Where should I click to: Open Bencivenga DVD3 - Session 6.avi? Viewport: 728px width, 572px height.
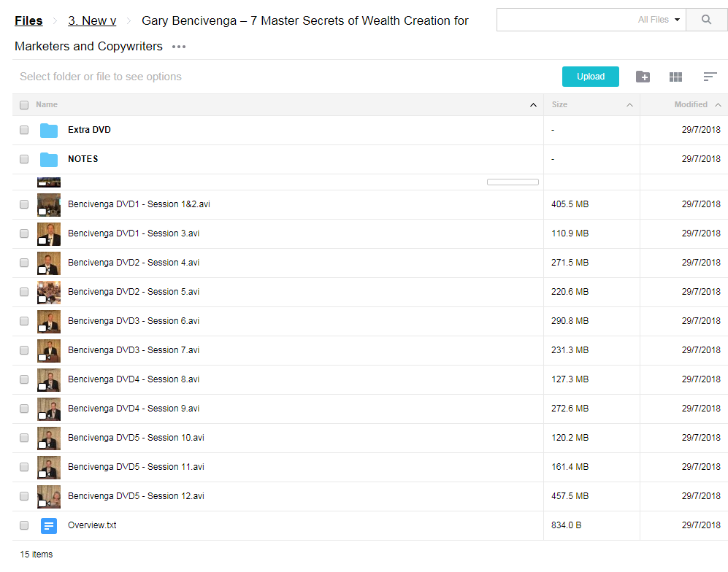pos(134,321)
